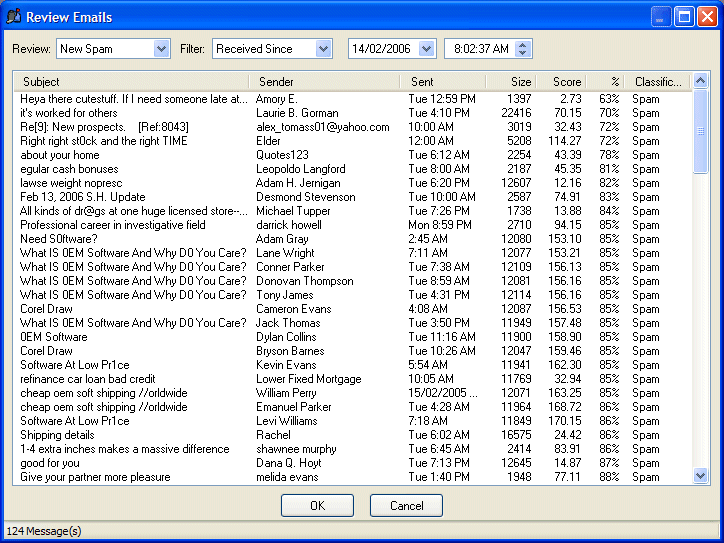Click sender 'Bryson Barnes'
The width and height of the screenshot is (724, 543).
[x=290, y=351]
